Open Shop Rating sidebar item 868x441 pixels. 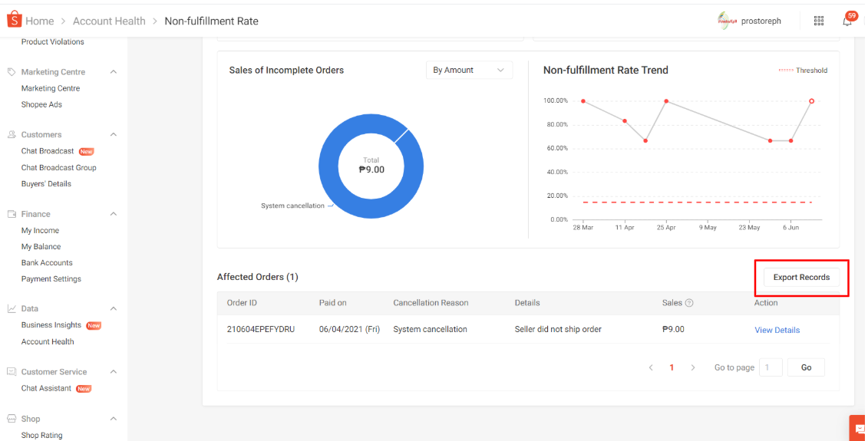[41, 436]
